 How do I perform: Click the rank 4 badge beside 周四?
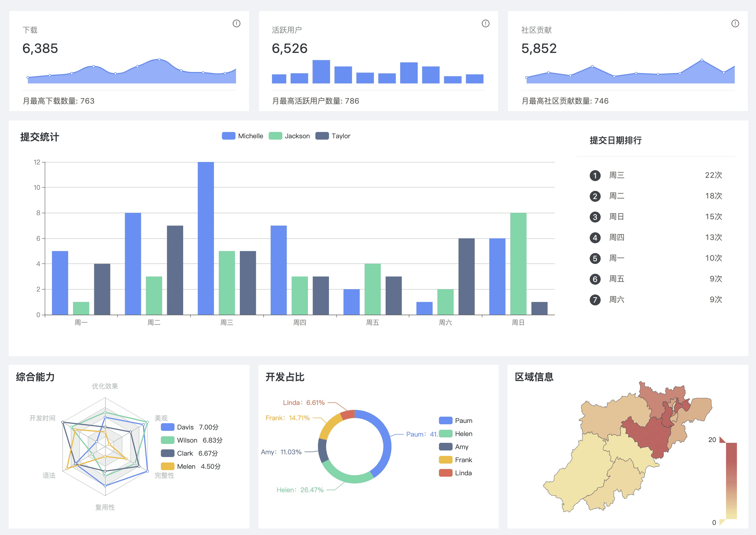(x=595, y=238)
